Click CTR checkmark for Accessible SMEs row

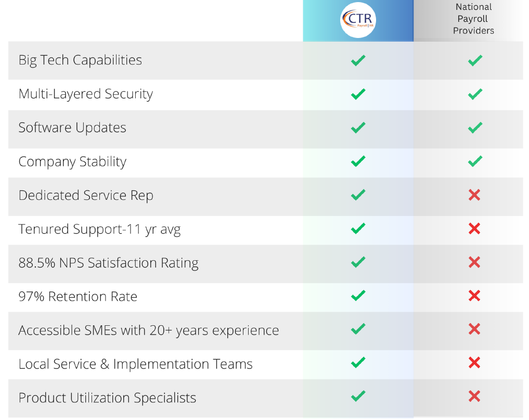[358, 329]
